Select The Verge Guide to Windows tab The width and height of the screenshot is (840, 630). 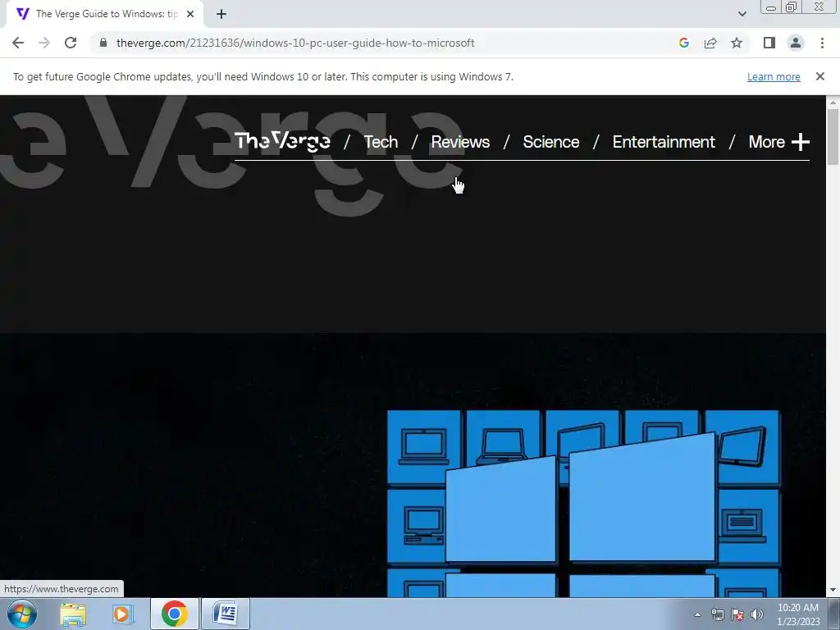click(105, 14)
